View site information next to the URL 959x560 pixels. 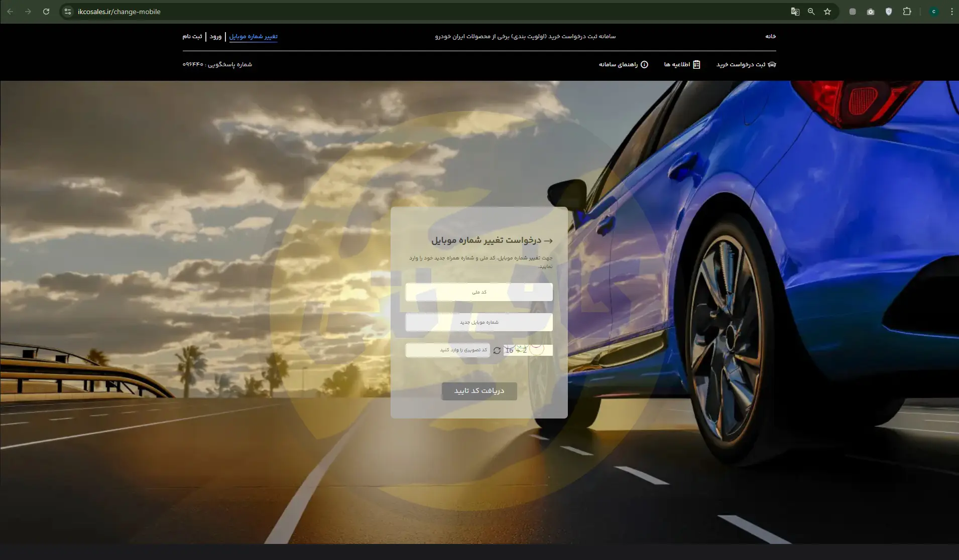tap(68, 12)
